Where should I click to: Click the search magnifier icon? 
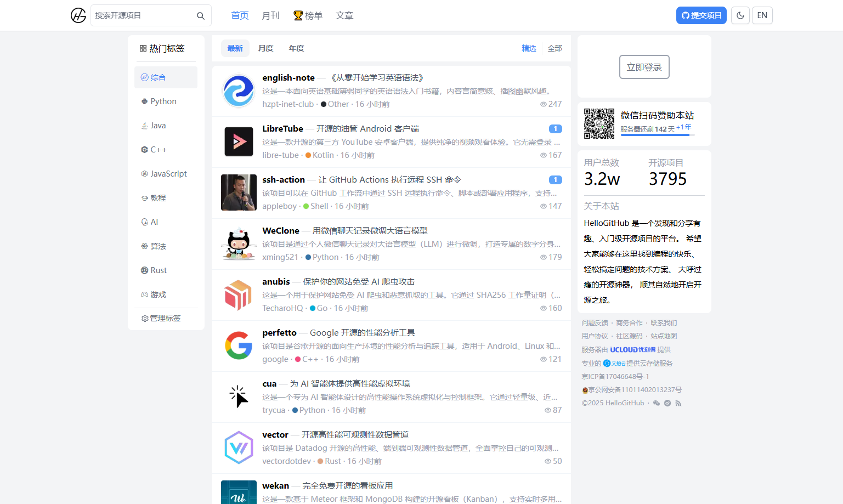201,16
